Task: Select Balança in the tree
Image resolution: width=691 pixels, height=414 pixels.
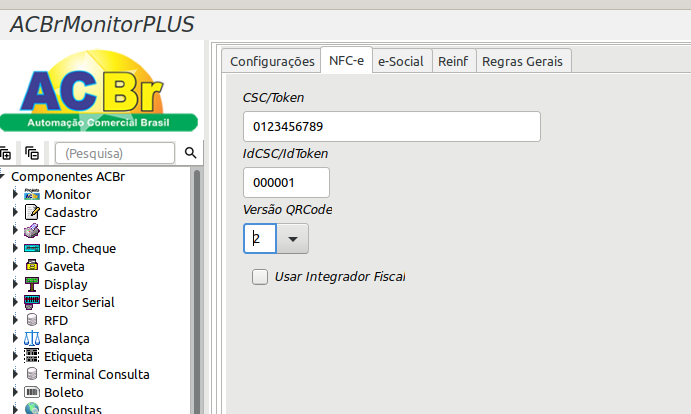Action: tap(67, 339)
